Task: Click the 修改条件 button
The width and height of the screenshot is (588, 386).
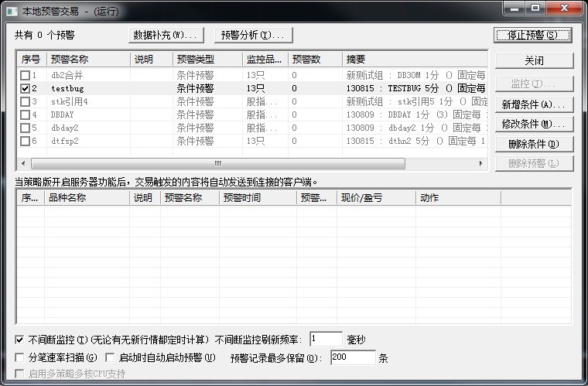Action: click(534, 124)
